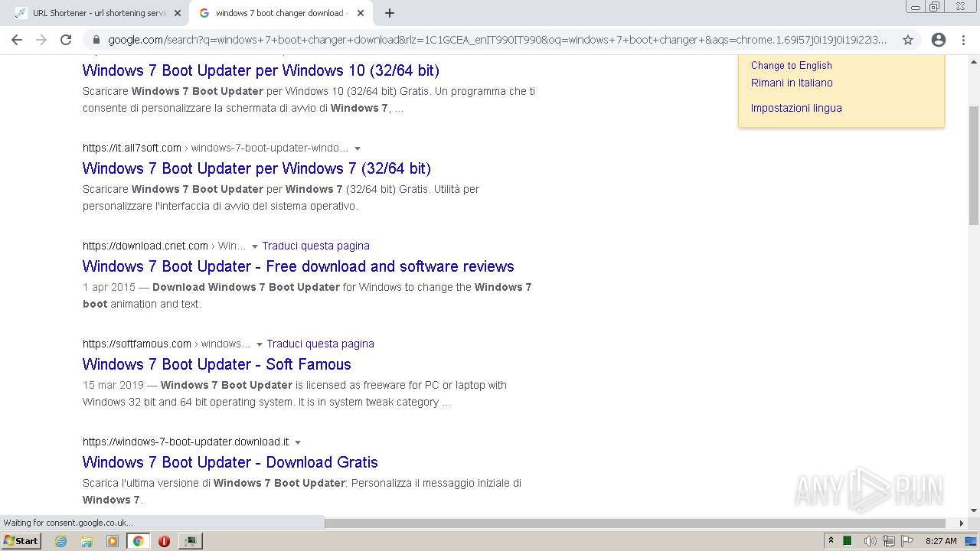Switch to the URL Shortener tab

click(97, 13)
